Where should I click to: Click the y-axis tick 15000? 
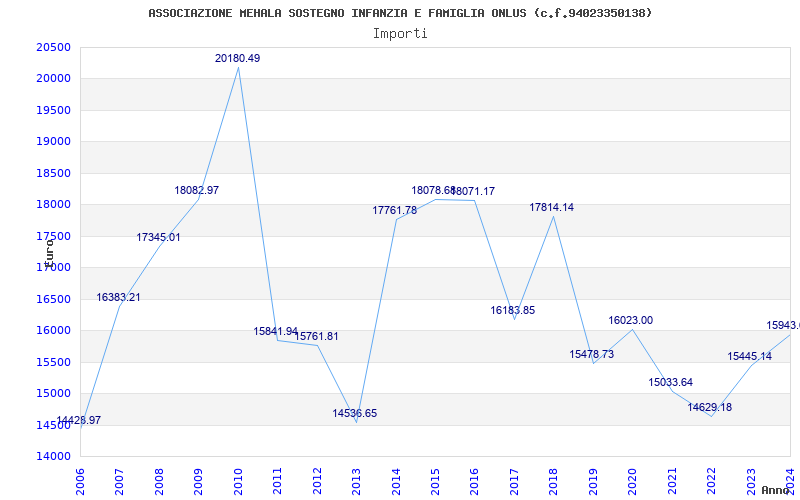tap(54, 393)
